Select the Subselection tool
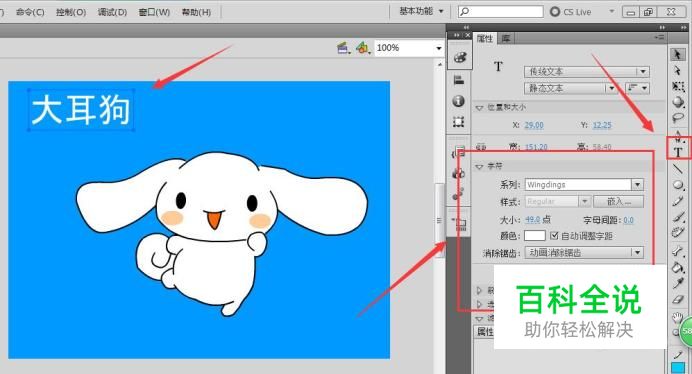This screenshot has width=692, height=374. point(678,71)
